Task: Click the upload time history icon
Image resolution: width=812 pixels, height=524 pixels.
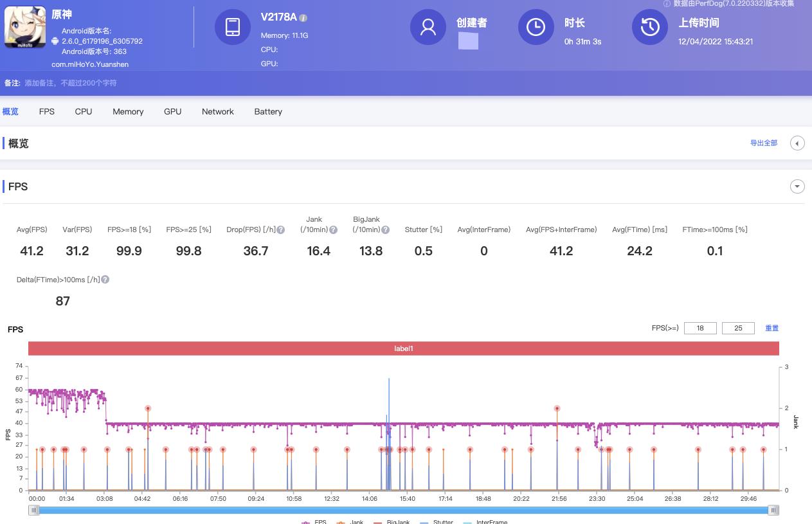Action: point(650,28)
